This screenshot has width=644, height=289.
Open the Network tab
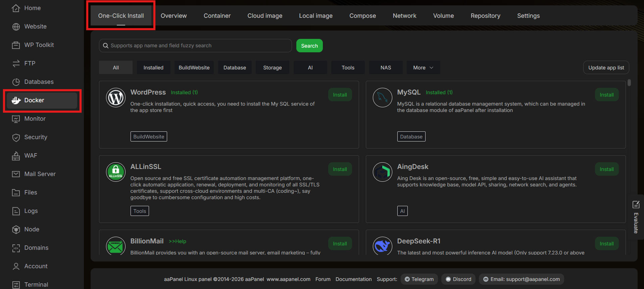(x=404, y=16)
